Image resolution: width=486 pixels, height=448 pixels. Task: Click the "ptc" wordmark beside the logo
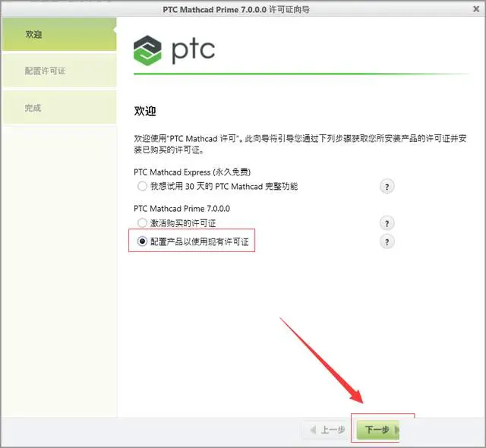[193, 51]
